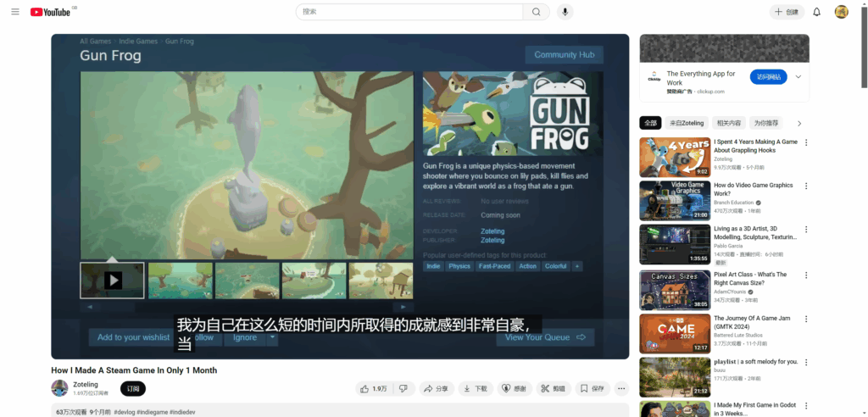
Task: Click the Fast-Paced tag in video
Action: point(494,266)
